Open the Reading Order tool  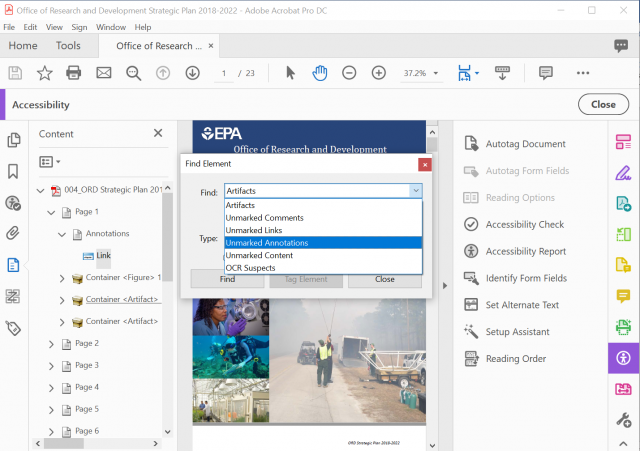[515, 359]
